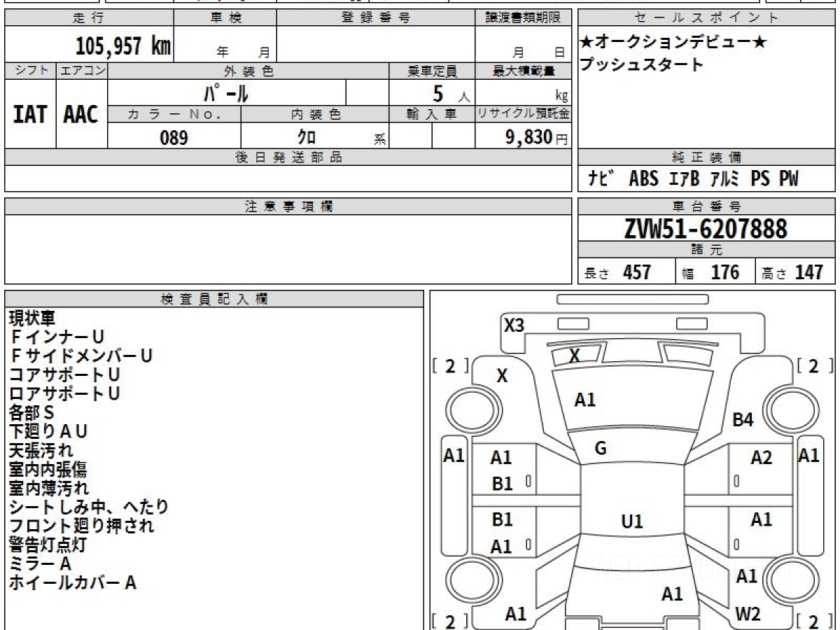
Task: Click the PS equipment entry
Action: tap(760, 179)
